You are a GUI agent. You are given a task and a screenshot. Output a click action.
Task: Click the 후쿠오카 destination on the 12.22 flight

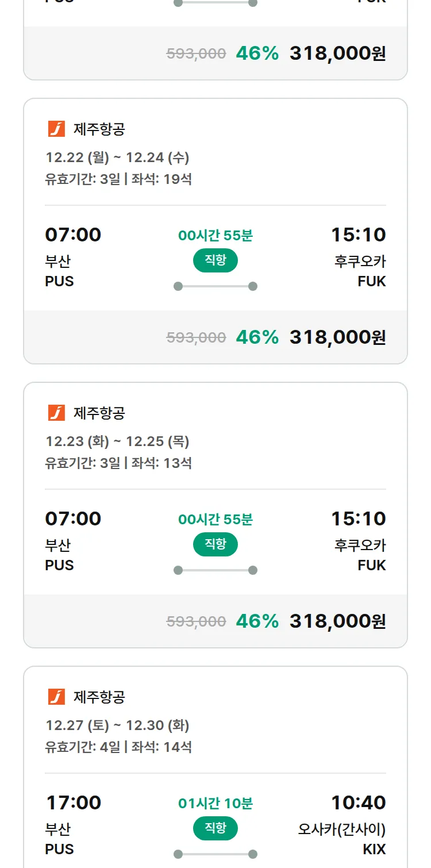tap(360, 262)
